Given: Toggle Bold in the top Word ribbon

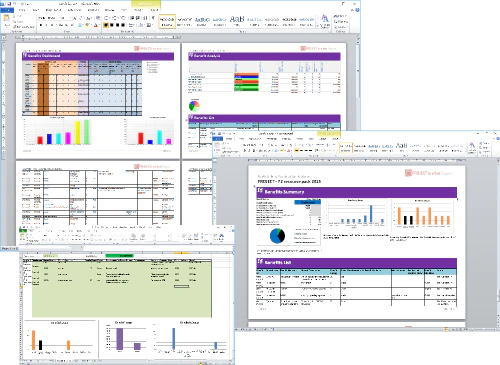Looking at the screenshot, I should (x=41, y=25).
